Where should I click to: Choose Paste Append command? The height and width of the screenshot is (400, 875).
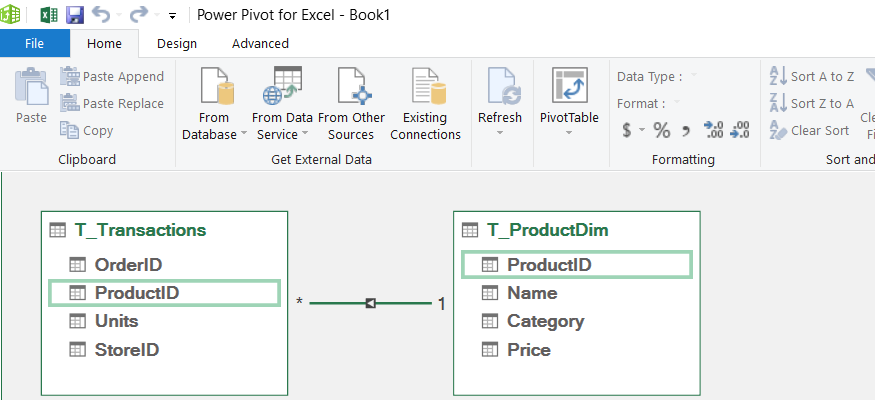point(112,76)
